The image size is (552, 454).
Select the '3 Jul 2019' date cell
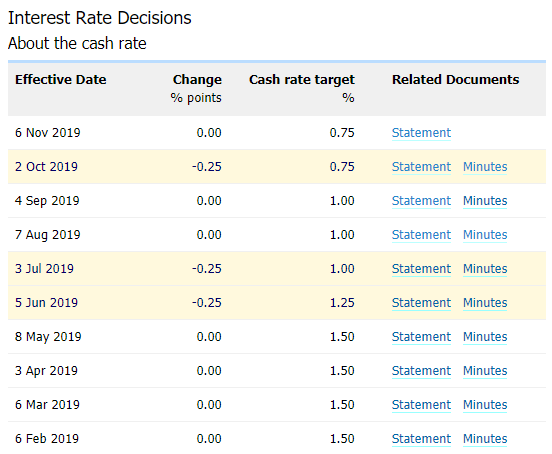tap(44, 269)
